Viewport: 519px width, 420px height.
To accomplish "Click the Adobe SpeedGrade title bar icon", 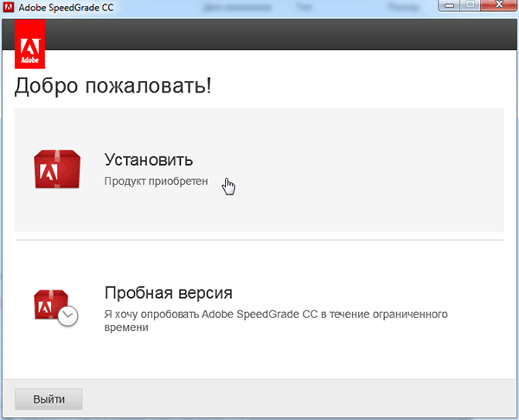I will [9, 7].
